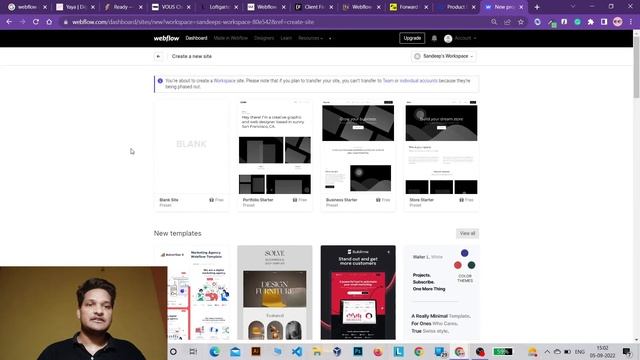The width and height of the screenshot is (640, 360).
Task: Select the Business Starter preset thumbnail
Action: click(x=358, y=147)
